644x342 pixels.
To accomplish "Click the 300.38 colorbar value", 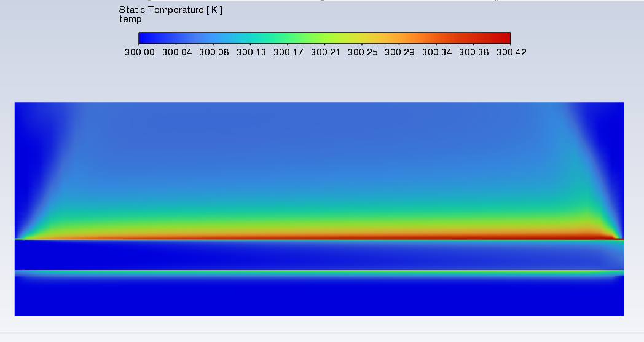I will [x=474, y=52].
